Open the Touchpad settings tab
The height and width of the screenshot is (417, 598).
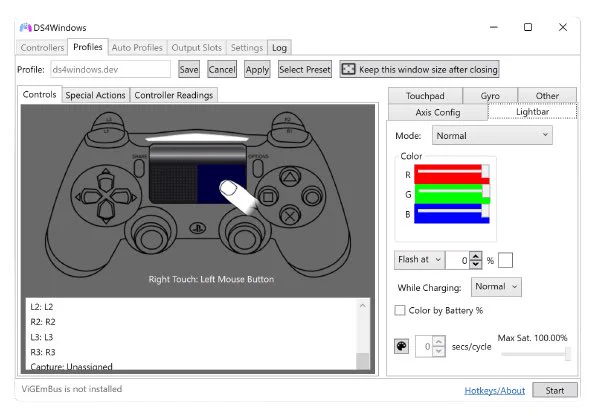425,96
